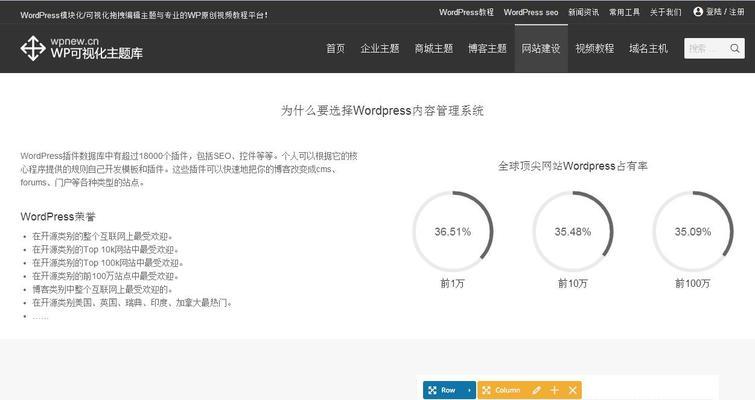The width and height of the screenshot is (755, 400).
Task: Open the 域名主机 menu item
Action: 648,49
